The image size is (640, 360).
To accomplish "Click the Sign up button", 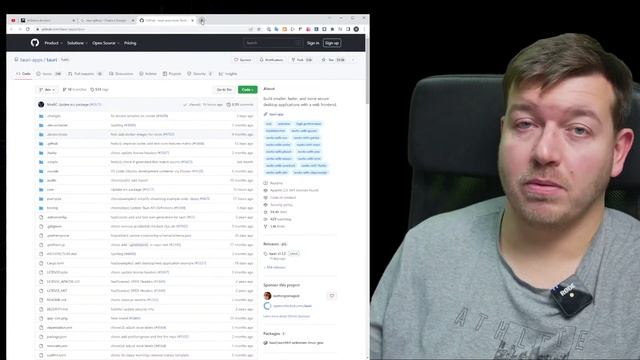I will pyautogui.click(x=332, y=43).
